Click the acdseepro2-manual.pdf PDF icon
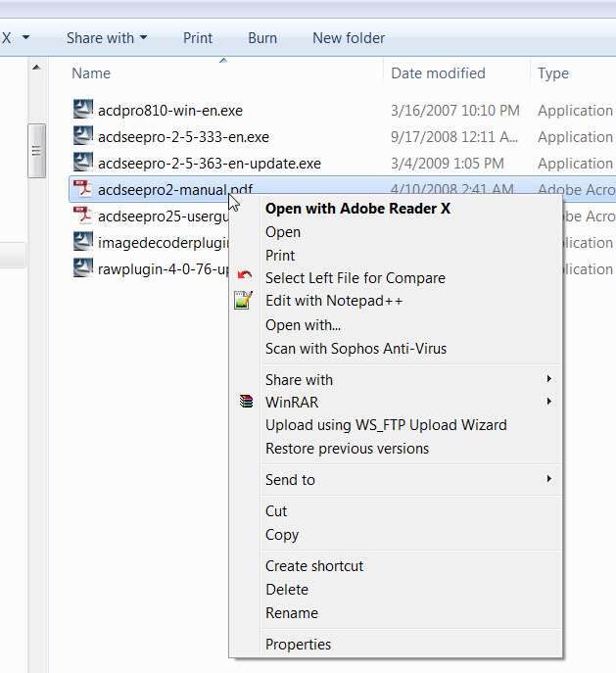This screenshot has width=616, height=673. (83, 189)
